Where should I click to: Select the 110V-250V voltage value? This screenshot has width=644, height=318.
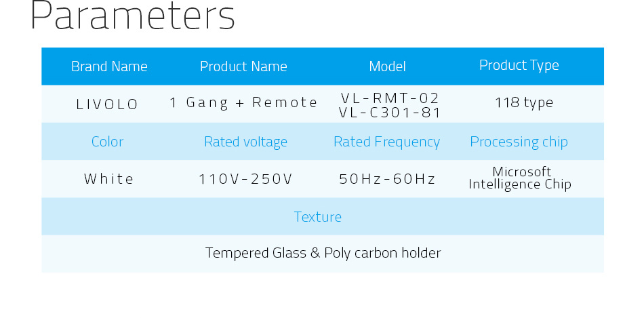[x=245, y=179]
